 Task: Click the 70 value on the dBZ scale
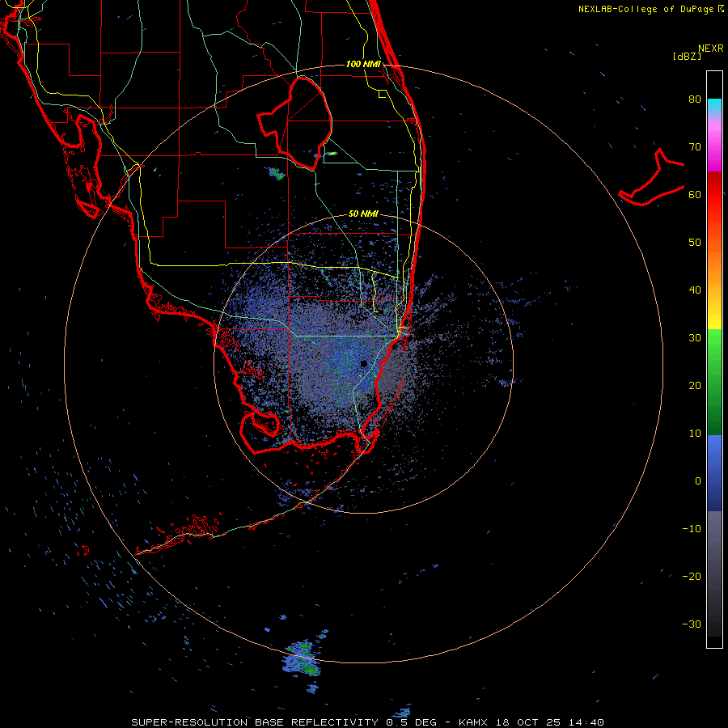pyautogui.click(x=695, y=147)
